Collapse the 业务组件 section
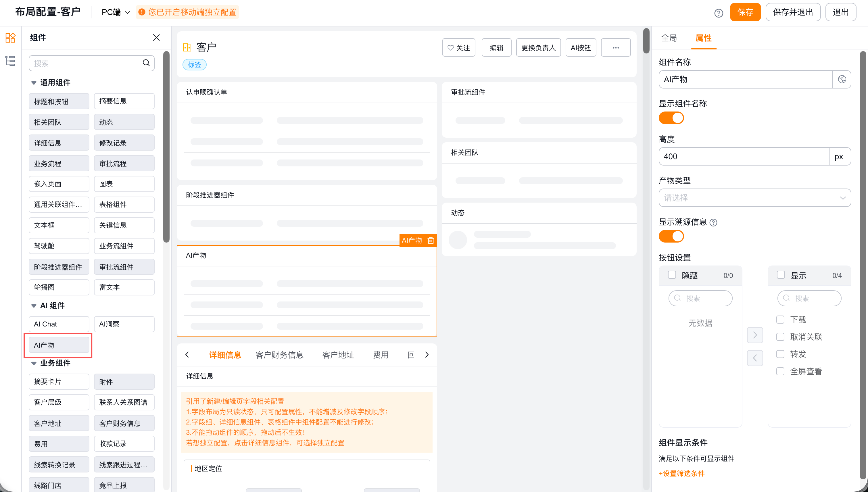Viewport: 868px width, 492px height. point(34,363)
